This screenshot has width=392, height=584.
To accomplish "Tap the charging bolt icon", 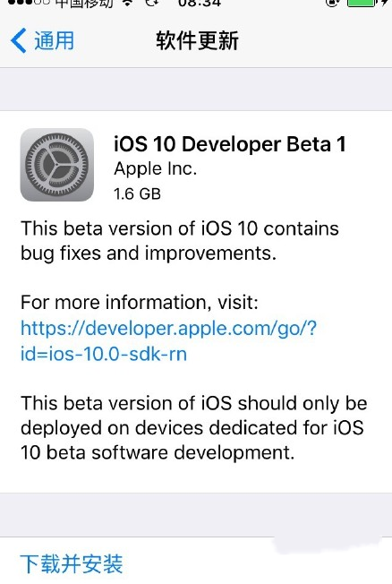I will (384, 3).
